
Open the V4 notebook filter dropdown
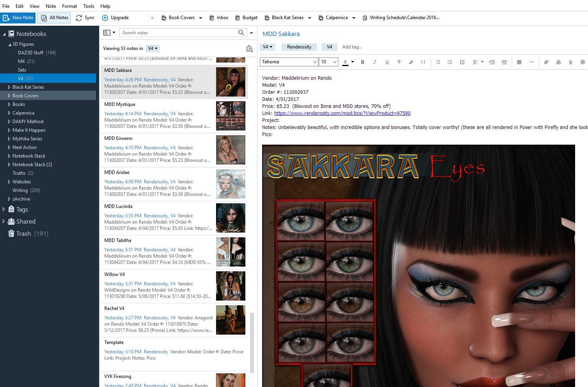click(x=153, y=48)
